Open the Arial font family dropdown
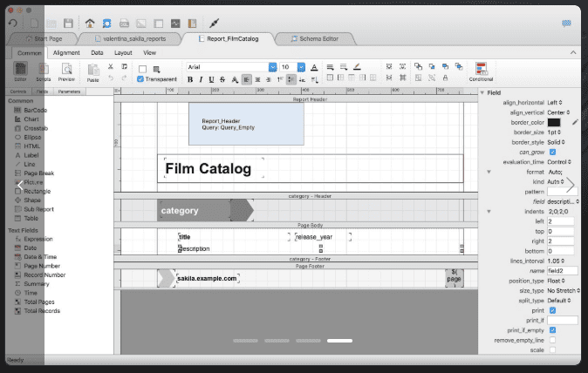This screenshot has width=588, height=373. (x=272, y=67)
